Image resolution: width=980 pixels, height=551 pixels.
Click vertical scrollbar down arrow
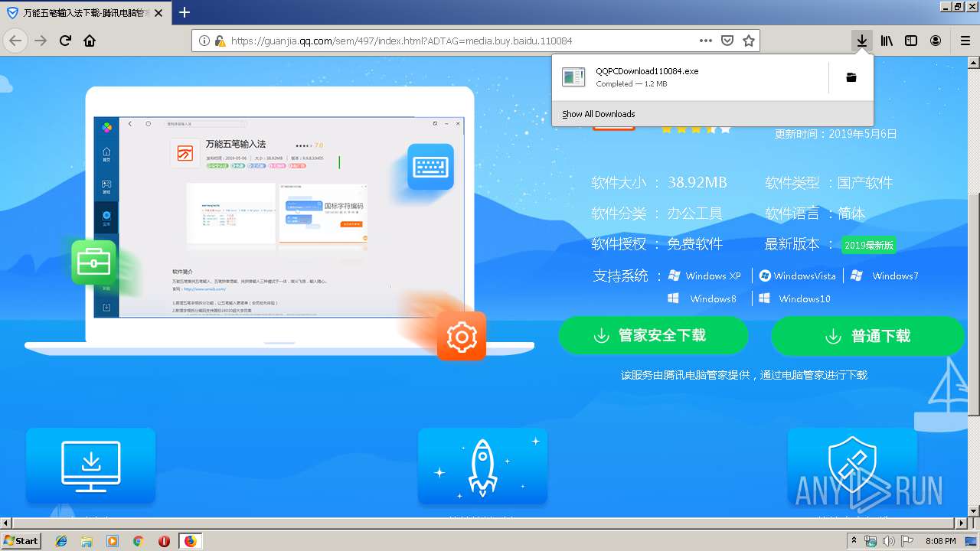tap(973, 510)
